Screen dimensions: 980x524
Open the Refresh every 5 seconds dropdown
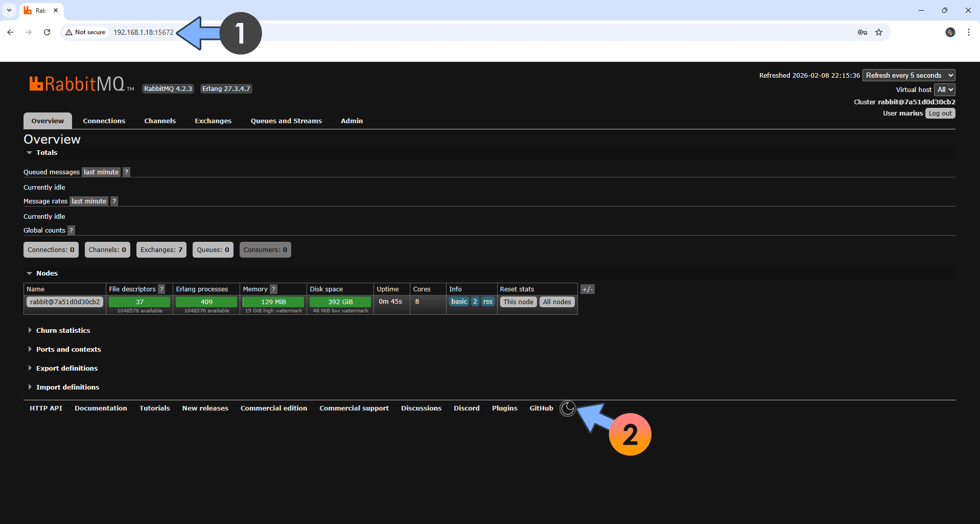click(x=908, y=75)
